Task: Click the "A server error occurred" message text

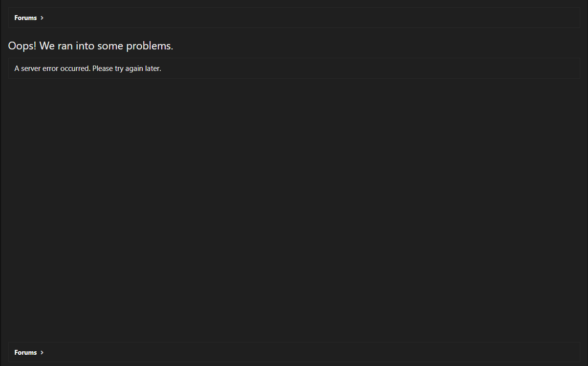Action: tap(52, 69)
